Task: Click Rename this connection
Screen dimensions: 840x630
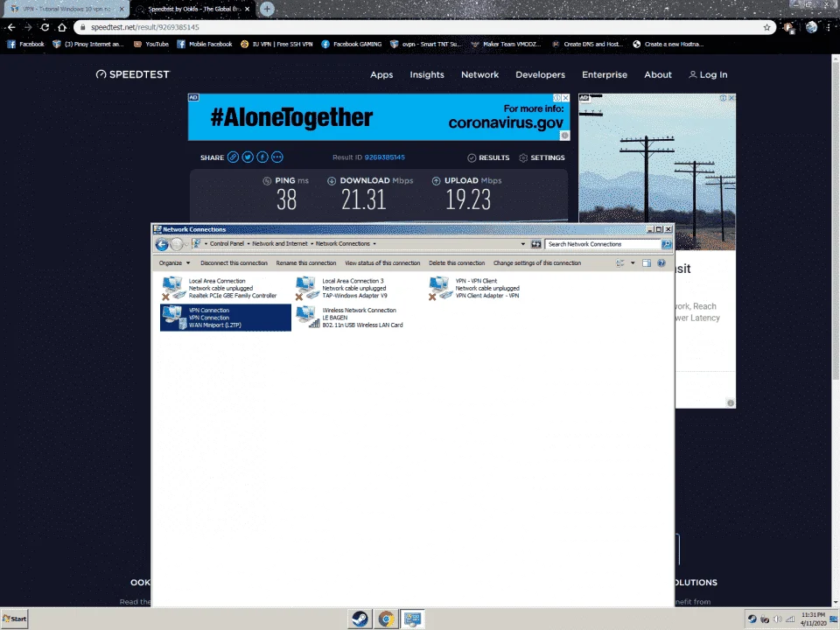Action: [x=306, y=263]
